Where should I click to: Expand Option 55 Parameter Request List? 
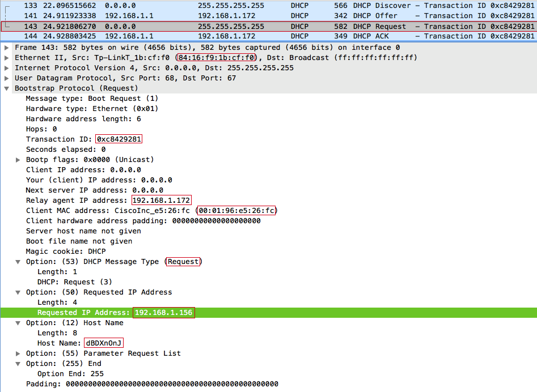coord(18,353)
